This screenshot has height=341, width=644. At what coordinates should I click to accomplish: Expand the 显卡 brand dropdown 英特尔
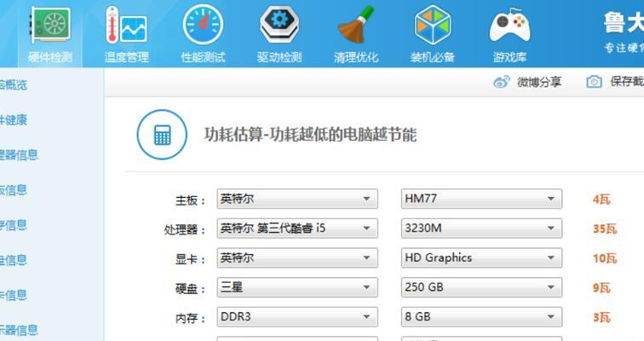297,258
